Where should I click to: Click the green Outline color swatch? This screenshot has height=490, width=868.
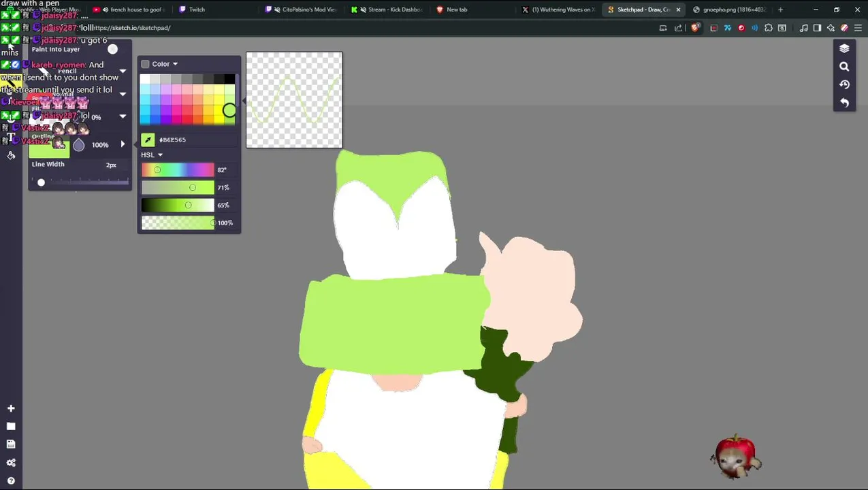[49, 149]
